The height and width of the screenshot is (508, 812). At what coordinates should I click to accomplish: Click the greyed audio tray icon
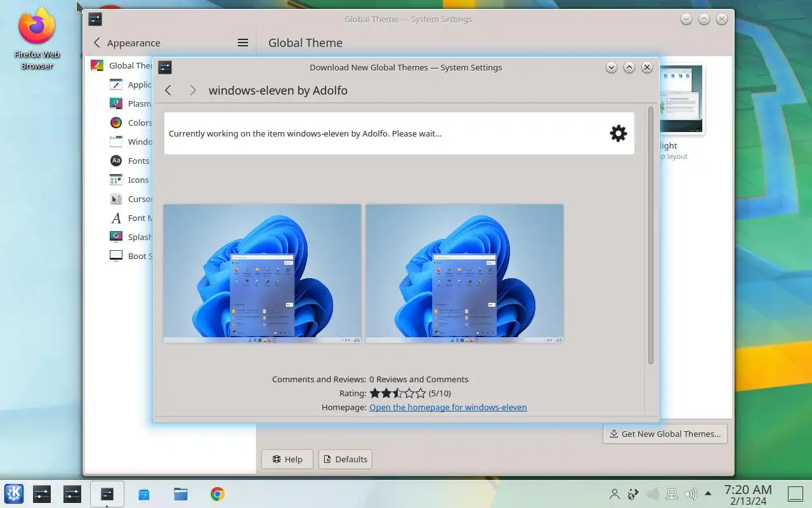(x=652, y=494)
